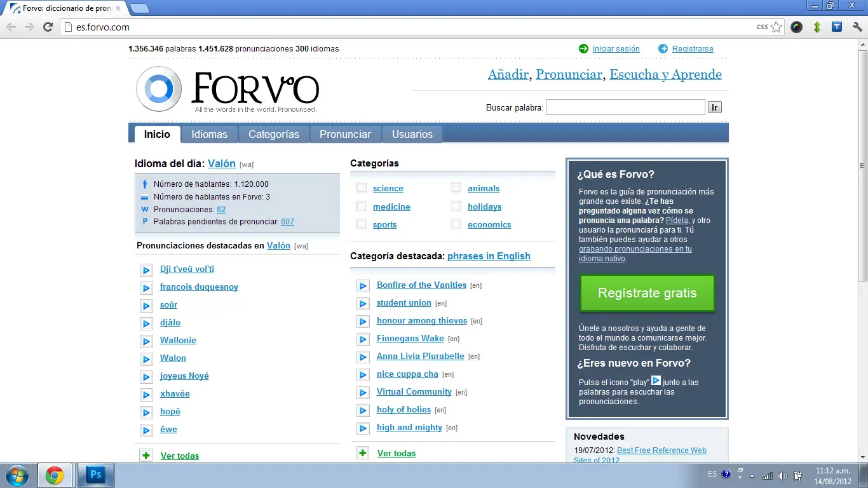
Task: Click the plus icon beside phrases Ver todas
Action: point(363,453)
